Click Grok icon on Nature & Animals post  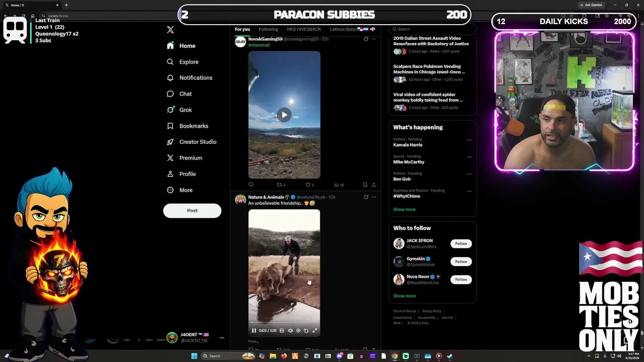tap(366, 197)
